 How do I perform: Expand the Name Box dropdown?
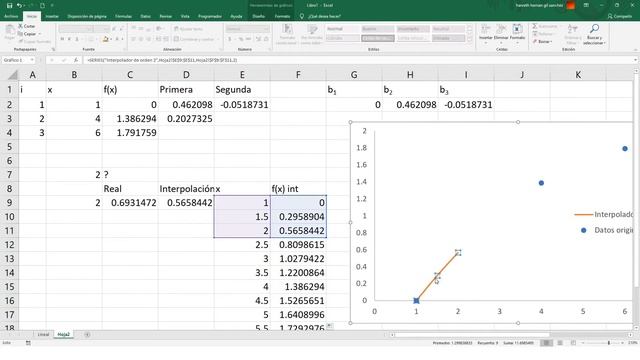(x=32, y=60)
